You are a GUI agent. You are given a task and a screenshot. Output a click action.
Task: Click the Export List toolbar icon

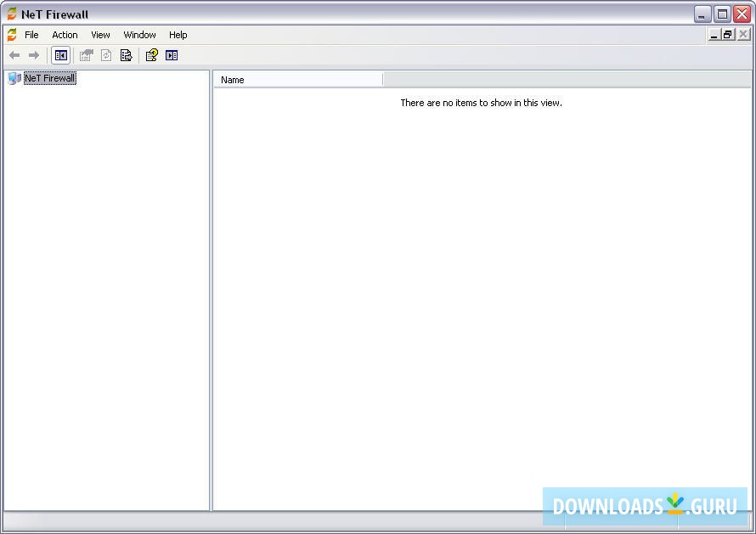coord(127,55)
